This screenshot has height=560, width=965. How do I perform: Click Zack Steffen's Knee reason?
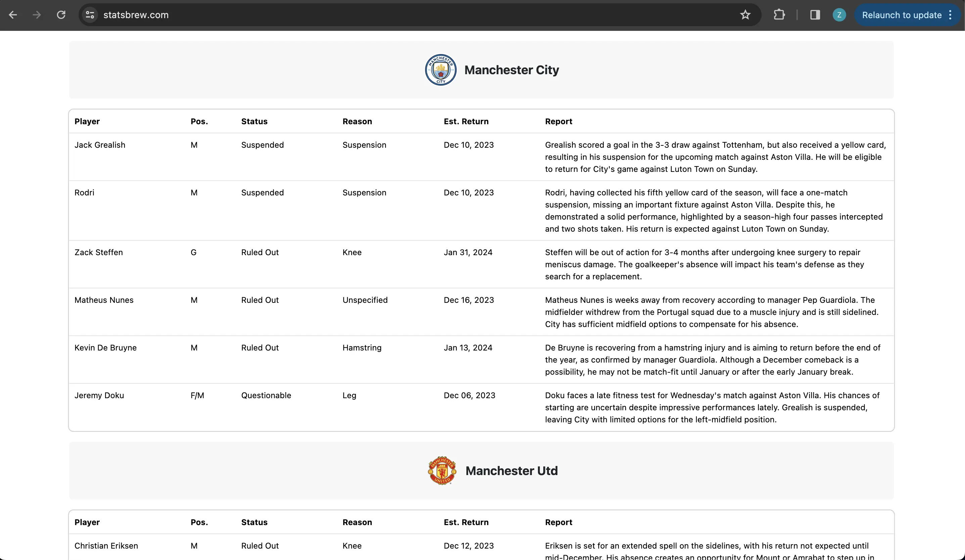(352, 252)
